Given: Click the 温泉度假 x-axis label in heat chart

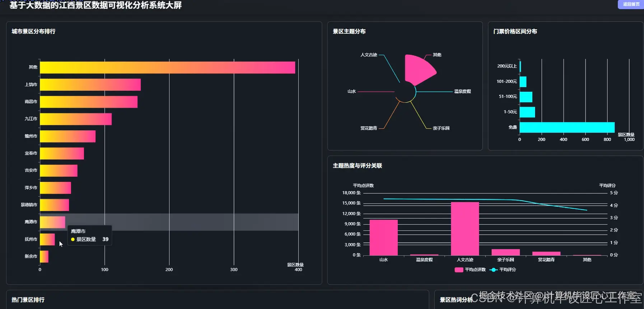Looking at the screenshot, I should [x=424, y=260].
